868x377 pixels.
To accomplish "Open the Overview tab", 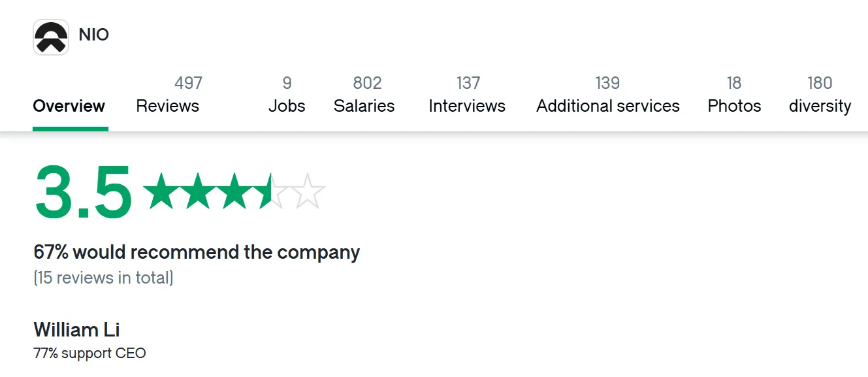I will coord(69,106).
